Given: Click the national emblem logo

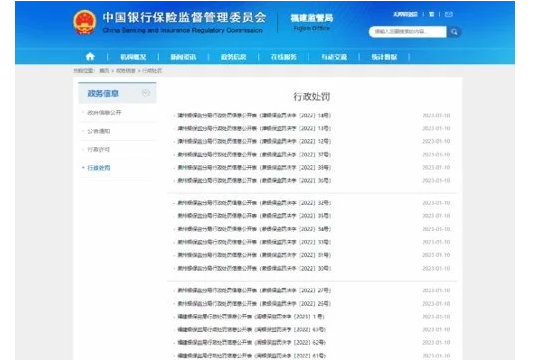Looking at the screenshot, I should 84,22.
